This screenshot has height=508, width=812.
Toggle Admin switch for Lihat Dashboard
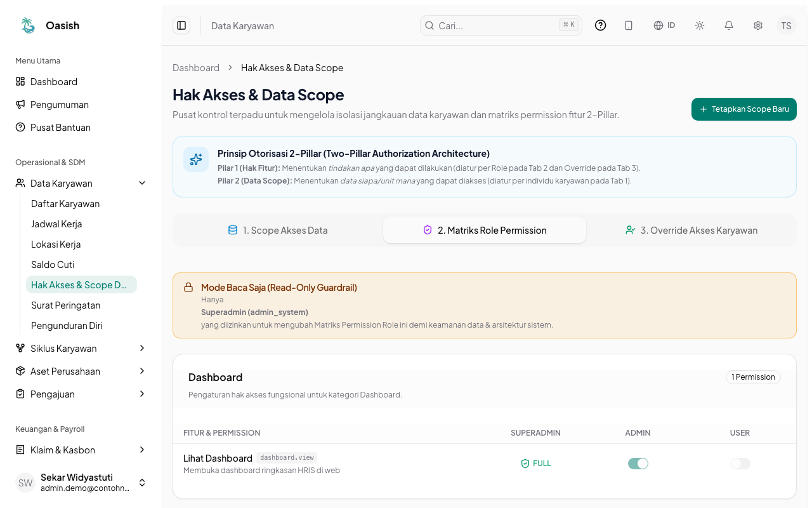click(638, 464)
